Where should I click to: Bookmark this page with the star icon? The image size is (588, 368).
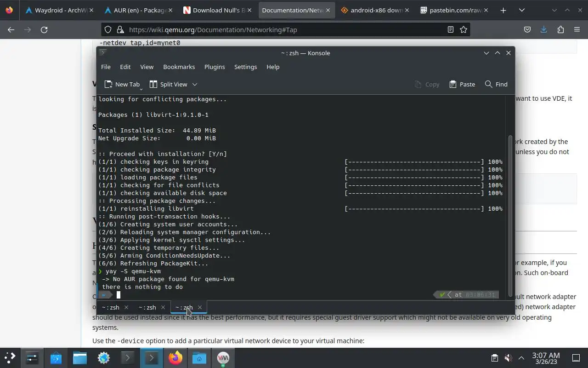(x=464, y=29)
